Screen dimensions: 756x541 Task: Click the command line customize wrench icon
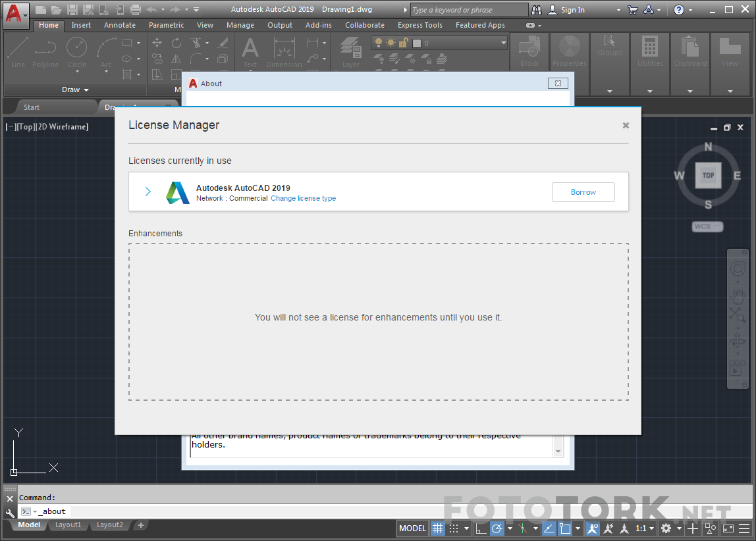pos(10,513)
